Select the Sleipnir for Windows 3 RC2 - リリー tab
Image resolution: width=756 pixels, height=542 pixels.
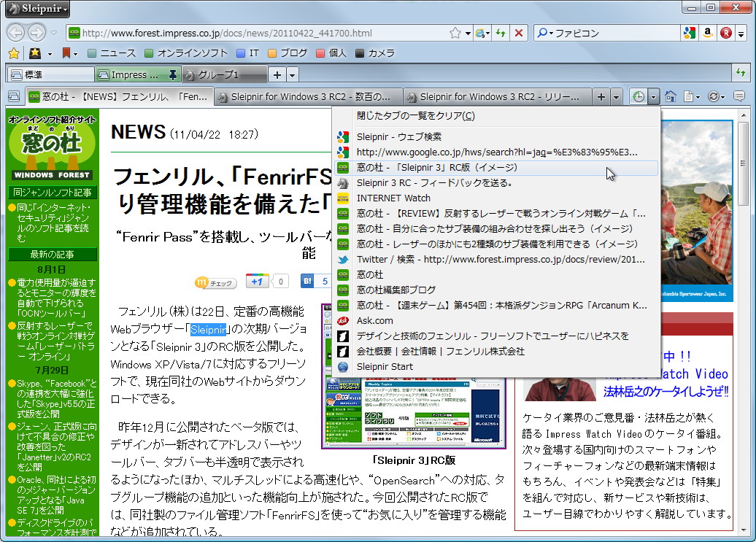point(497,96)
